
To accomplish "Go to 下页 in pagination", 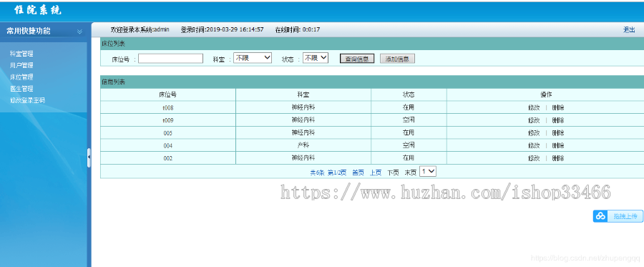I will [393, 173].
